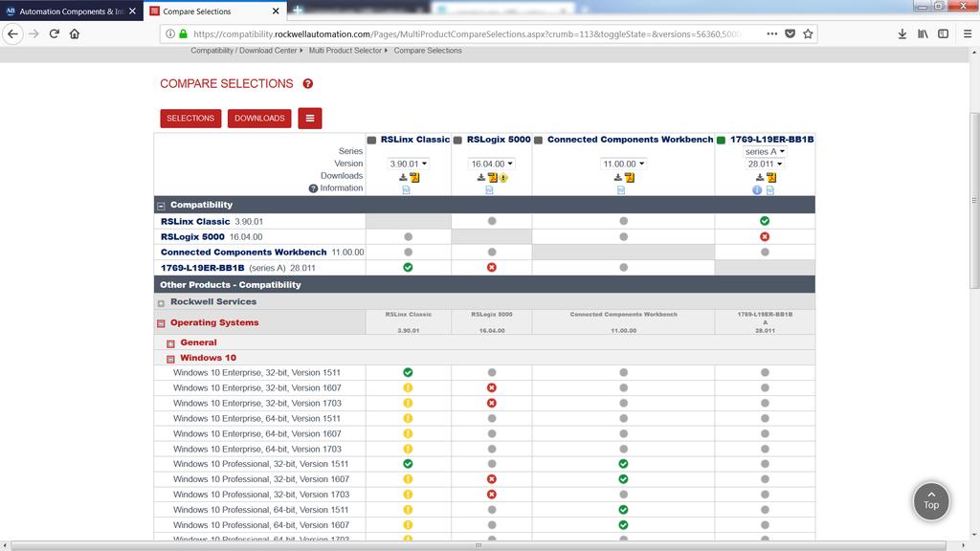The height and width of the screenshot is (551, 980).
Task: Focus the browser address bar
Action: coord(466,33)
